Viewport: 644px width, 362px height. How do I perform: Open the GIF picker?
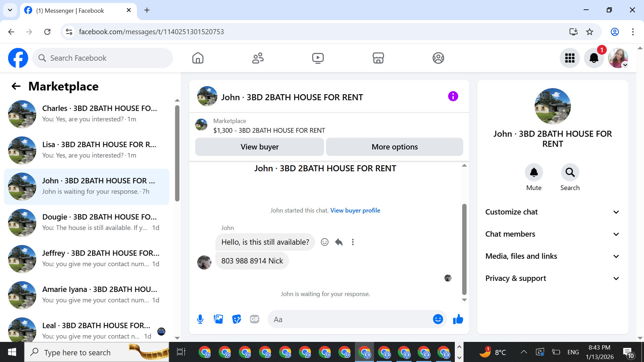pyautogui.click(x=255, y=319)
